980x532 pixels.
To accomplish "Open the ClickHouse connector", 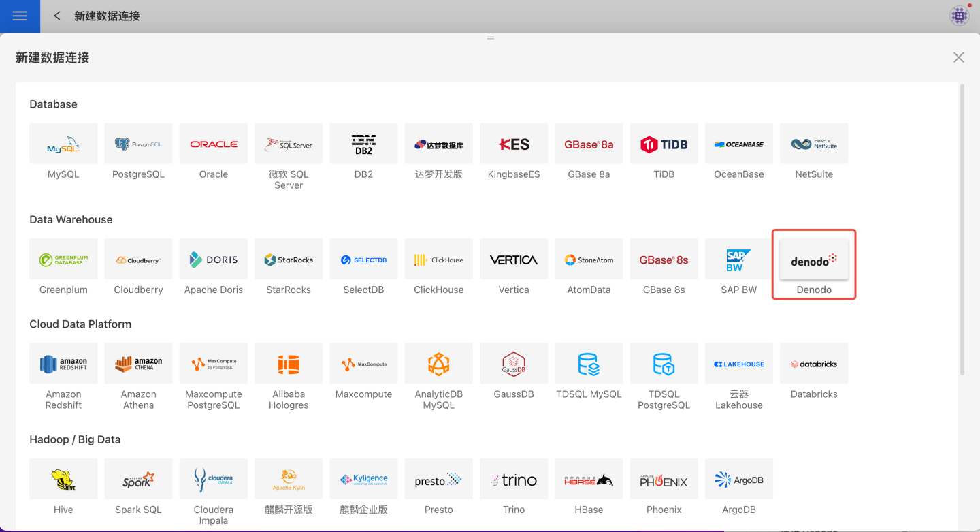I will pyautogui.click(x=438, y=260).
